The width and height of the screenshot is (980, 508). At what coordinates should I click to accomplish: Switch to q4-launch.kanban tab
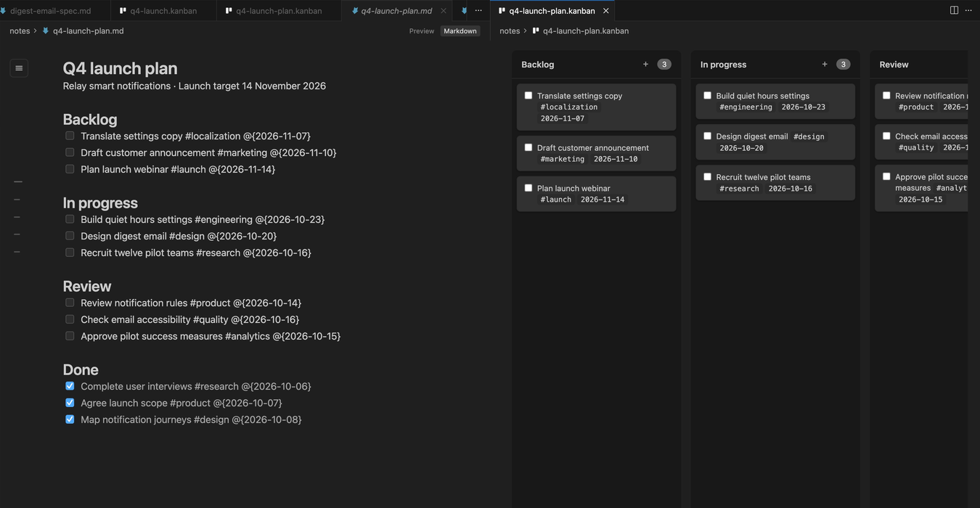click(163, 11)
